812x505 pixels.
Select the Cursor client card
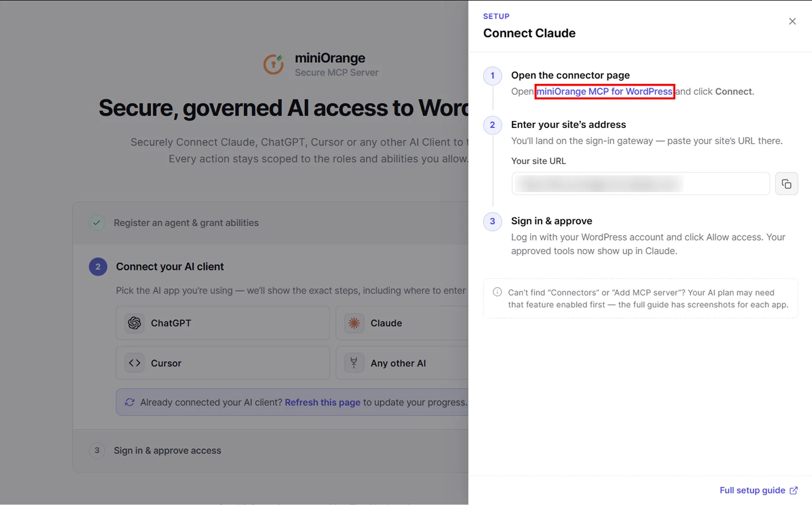(x=222, y=363)
